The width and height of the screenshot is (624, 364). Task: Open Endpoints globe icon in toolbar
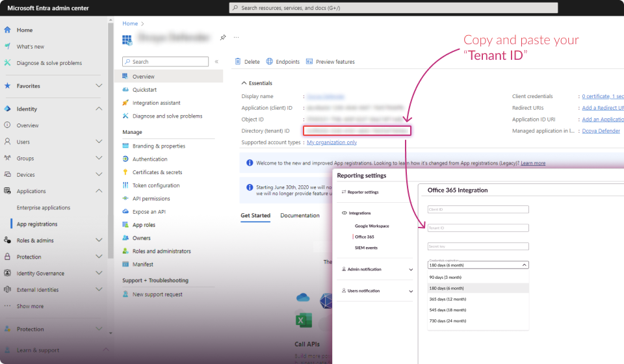[270, 62]
